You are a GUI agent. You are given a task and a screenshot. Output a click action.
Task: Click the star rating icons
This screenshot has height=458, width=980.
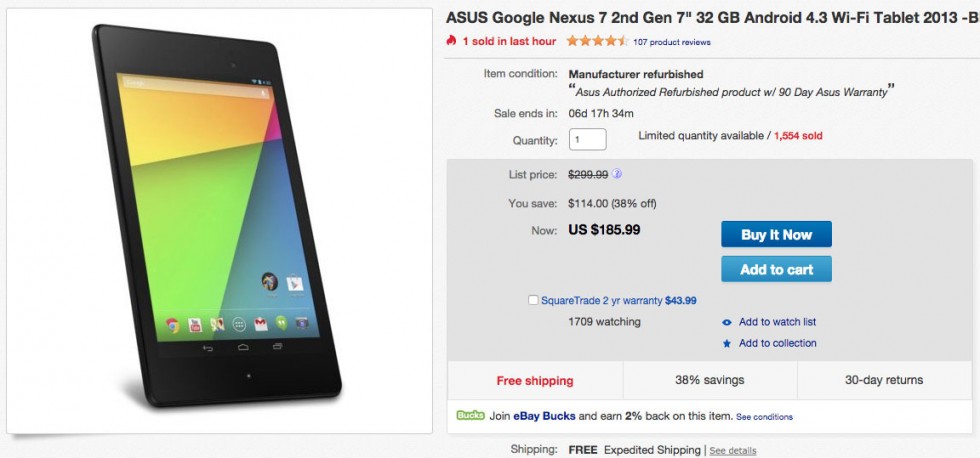[596, 42]
